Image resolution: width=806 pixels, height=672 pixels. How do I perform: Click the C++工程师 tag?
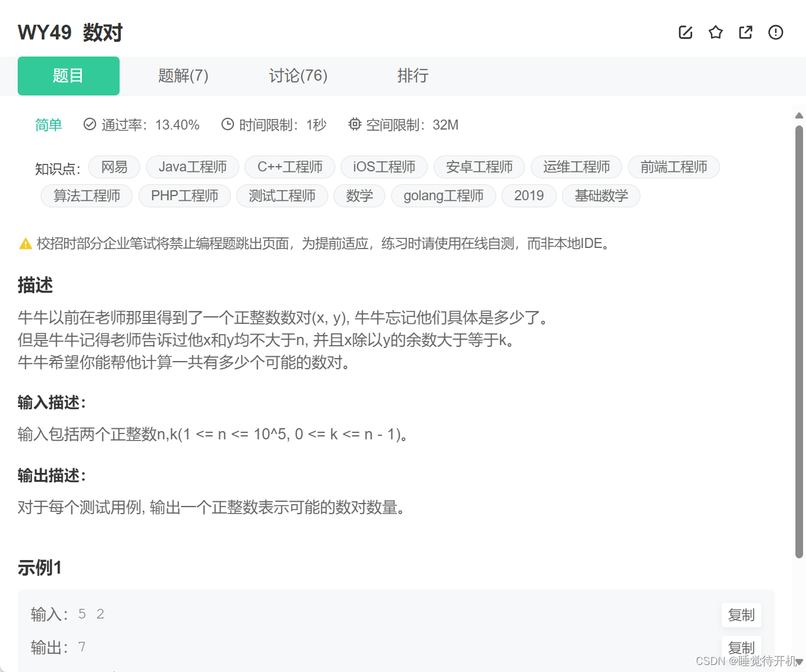click(x=290, y=167)
